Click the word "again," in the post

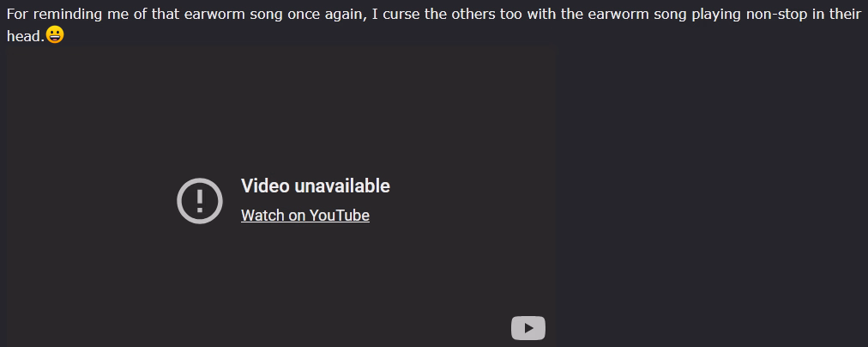(x=346, y=15)
